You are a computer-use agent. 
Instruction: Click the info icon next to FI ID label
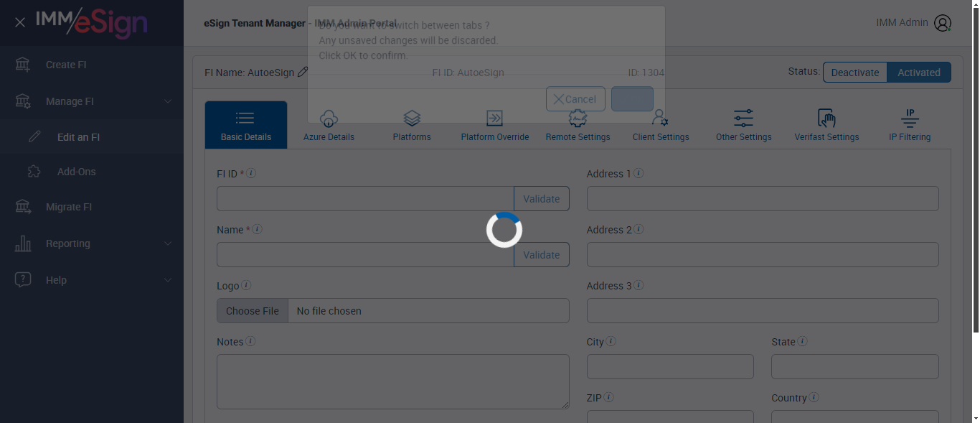(251, 173)
